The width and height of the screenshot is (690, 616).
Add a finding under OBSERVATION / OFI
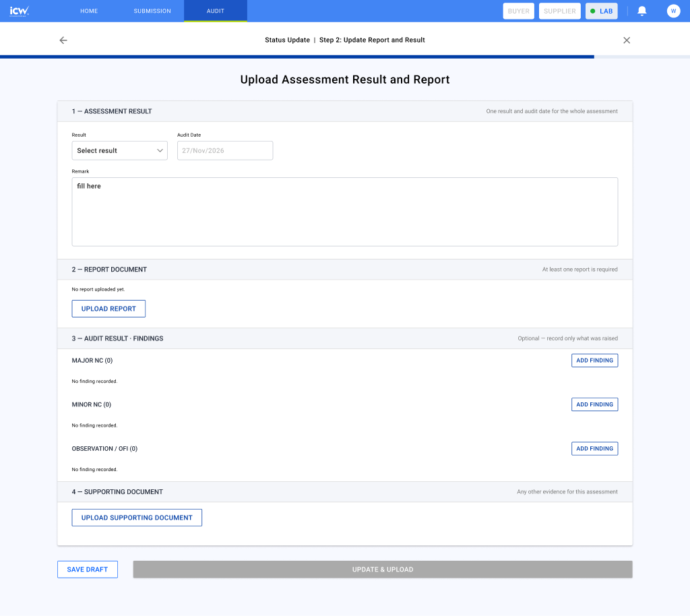click(x=594, y=448)
